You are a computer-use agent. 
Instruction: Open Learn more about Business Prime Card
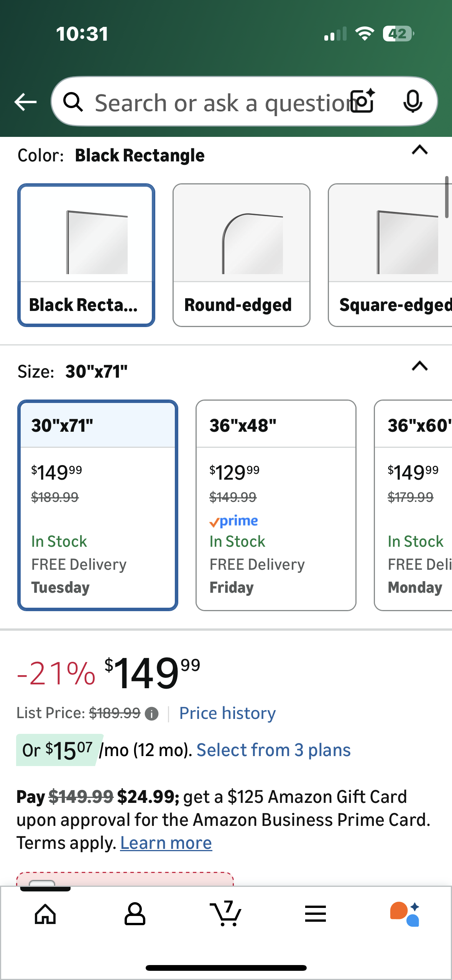[x=166, y=843]
